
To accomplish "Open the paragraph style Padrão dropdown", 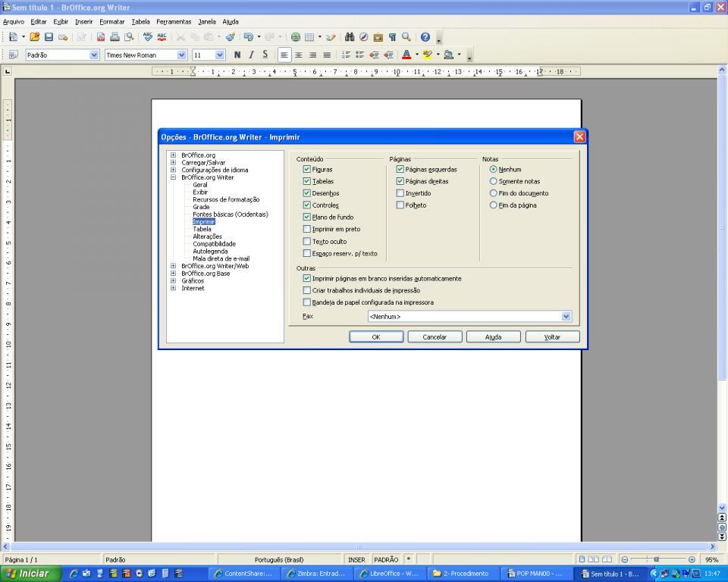I will point(94,55).
